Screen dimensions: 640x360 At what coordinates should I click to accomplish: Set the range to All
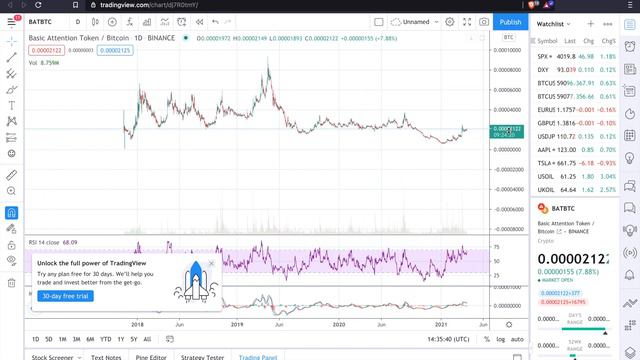point(147,339)
